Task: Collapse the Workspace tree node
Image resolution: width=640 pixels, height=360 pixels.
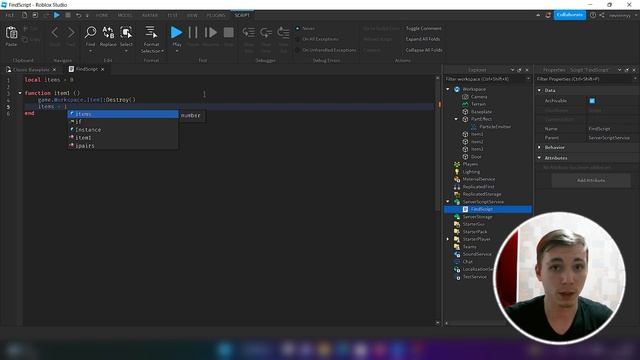Action: 448,89
